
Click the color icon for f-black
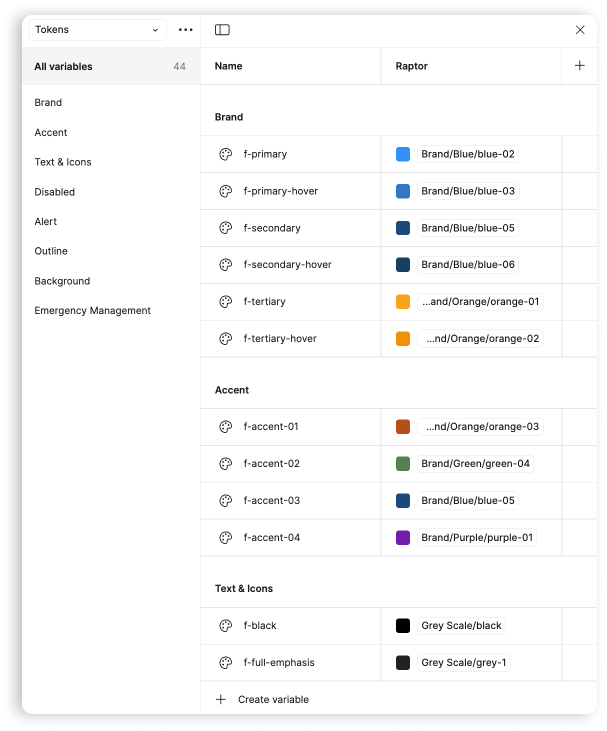click(225, 625)
